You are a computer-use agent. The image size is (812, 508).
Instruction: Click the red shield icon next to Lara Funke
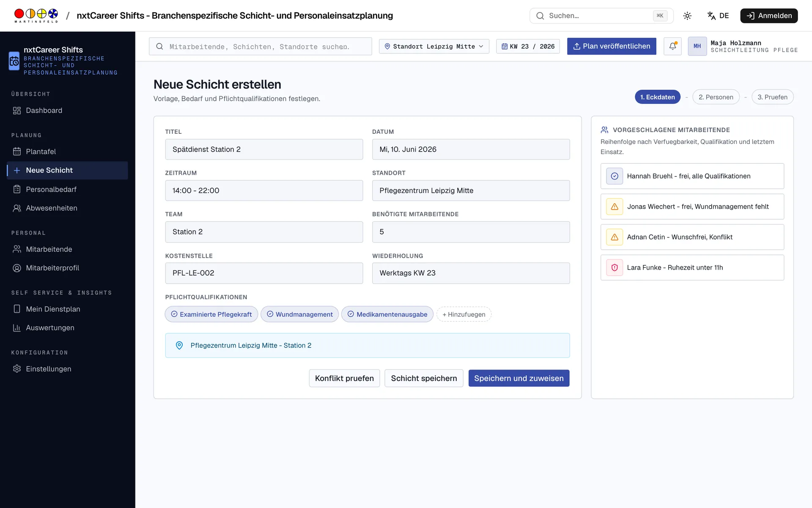[x=614, y=268]
